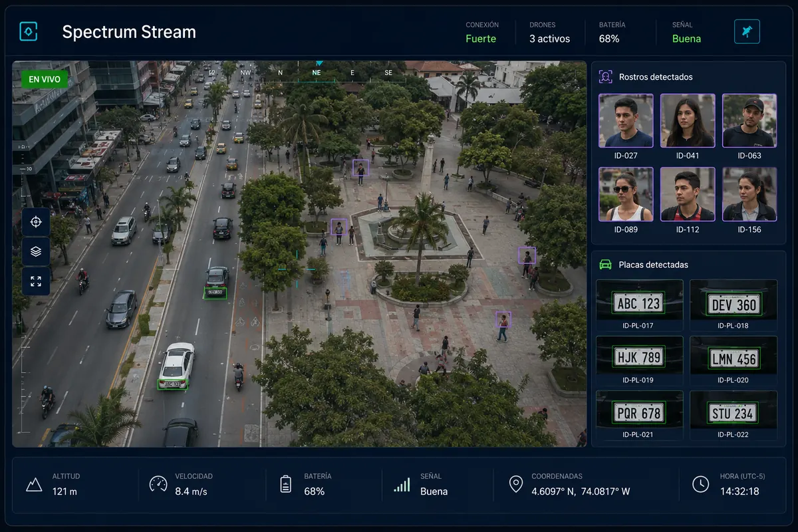Click the 121 m altitude value

click(x=65, y=491)
